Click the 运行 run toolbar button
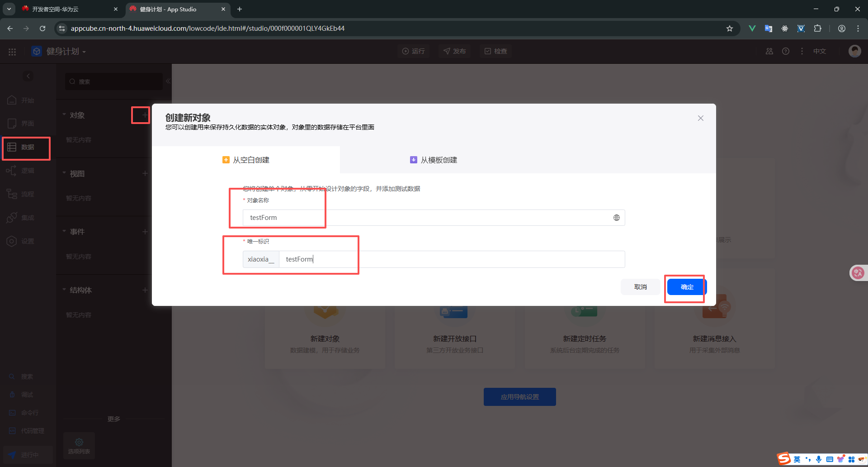 [413, 51]
